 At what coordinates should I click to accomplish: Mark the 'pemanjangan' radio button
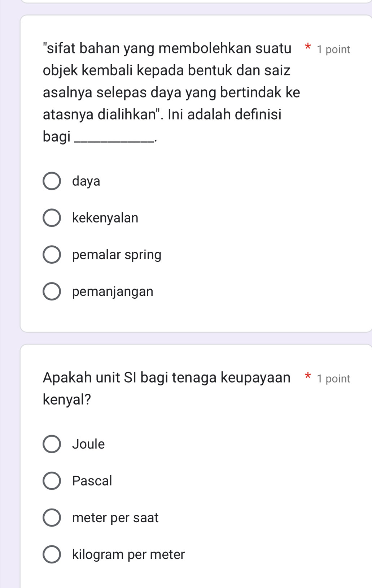coord(52,291)
